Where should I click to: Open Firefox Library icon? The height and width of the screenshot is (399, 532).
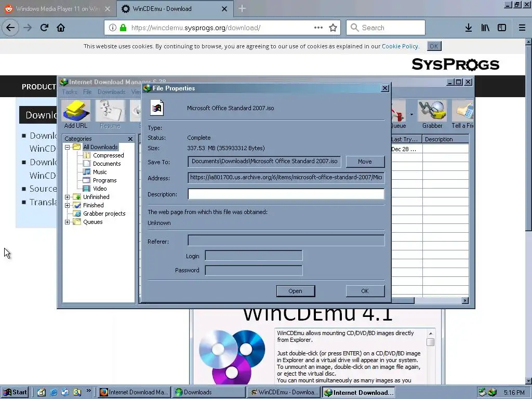click(485, 28)
